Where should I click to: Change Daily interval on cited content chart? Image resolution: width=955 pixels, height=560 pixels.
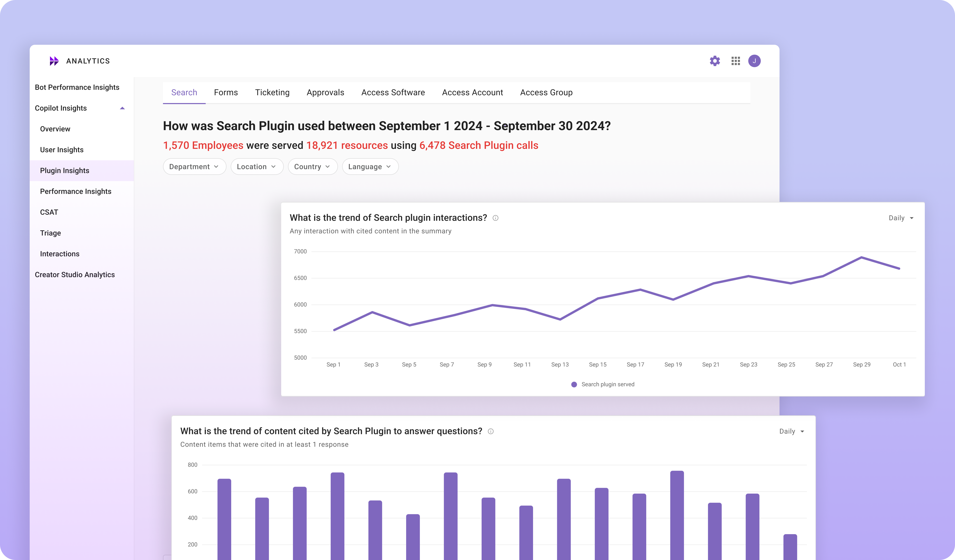pyautogui.click(x=792, y=431)
